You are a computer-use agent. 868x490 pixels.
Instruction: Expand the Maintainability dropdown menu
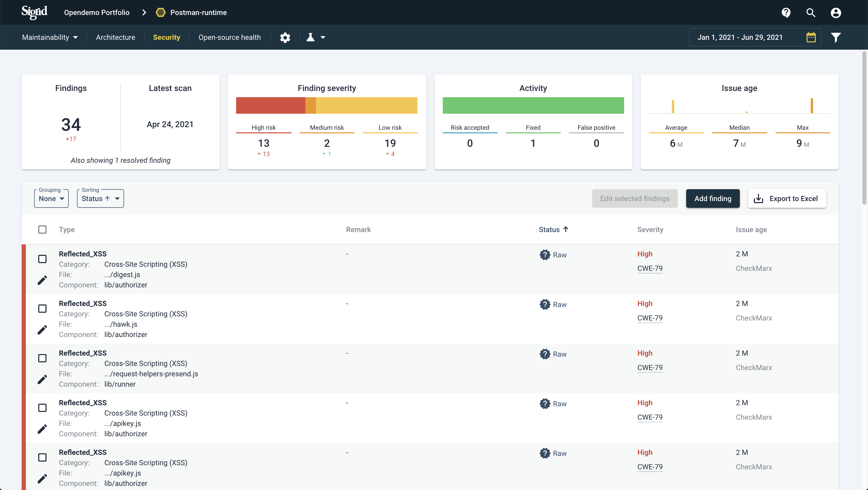pos(50,37)
